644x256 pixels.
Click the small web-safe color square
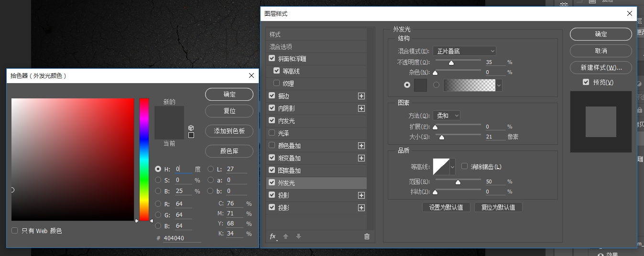[x=191, y=135]
